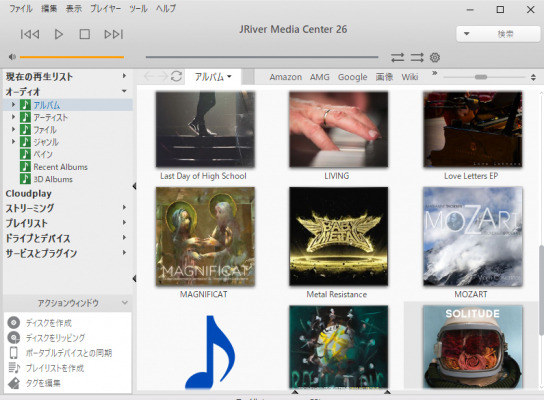The width and height of the screenshot is (544, 400).
Task: Skip to the previous track
Action: (30, 34)
